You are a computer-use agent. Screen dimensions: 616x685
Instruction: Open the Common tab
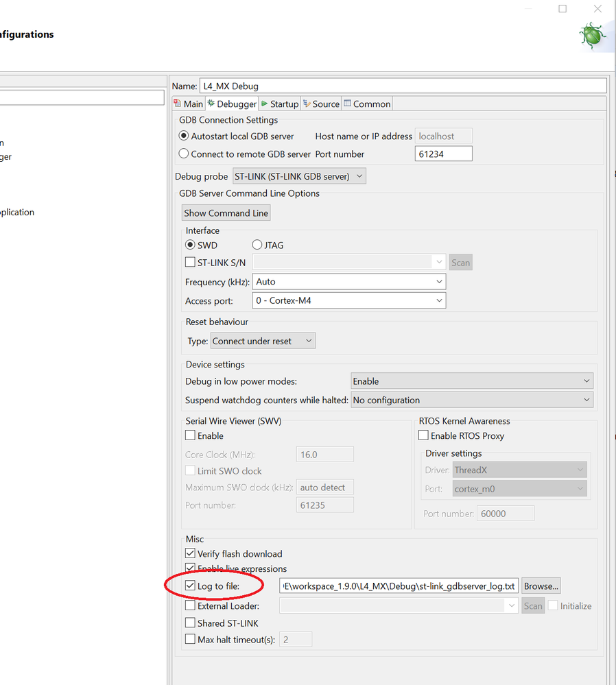367,104
